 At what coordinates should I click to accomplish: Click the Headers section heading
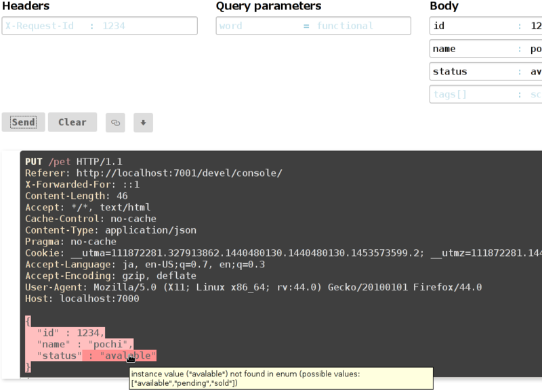[26, 6]
